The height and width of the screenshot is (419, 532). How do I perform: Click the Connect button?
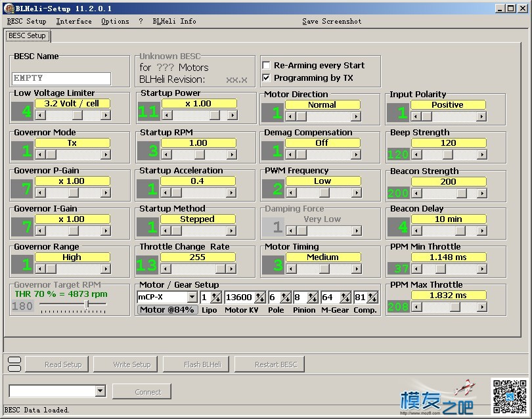coord(141,391)
